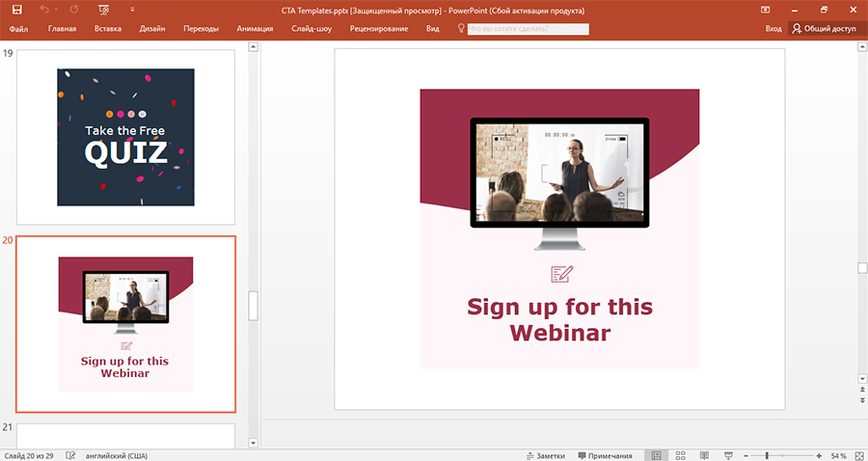Click 'Sign up for this Webinar' text on slide
The width and height of the screenshot is (868, 461).
click(x=559, y=320)
